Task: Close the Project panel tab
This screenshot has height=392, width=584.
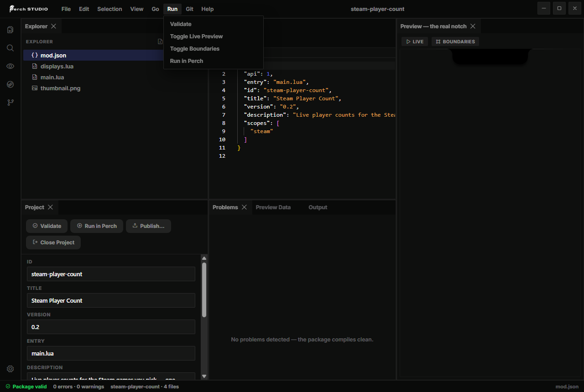Action: (50, 207)
